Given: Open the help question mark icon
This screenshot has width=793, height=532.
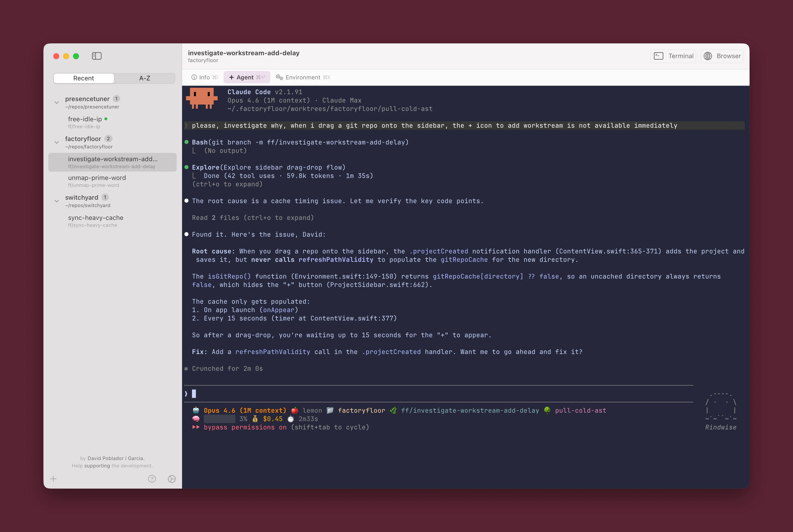Looking at the screenshot, I should tap(152, 479).
